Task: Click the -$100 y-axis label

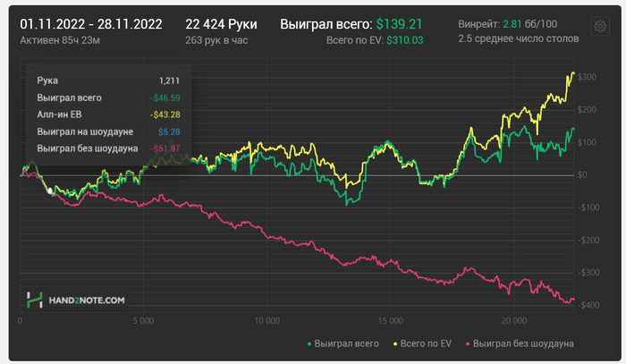Action: point(588,207)
